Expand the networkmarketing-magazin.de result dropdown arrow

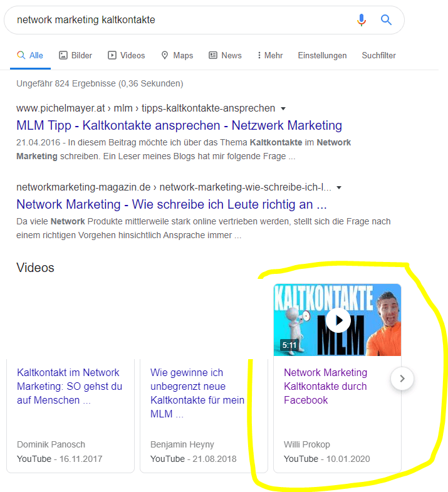tap(339, 187)
